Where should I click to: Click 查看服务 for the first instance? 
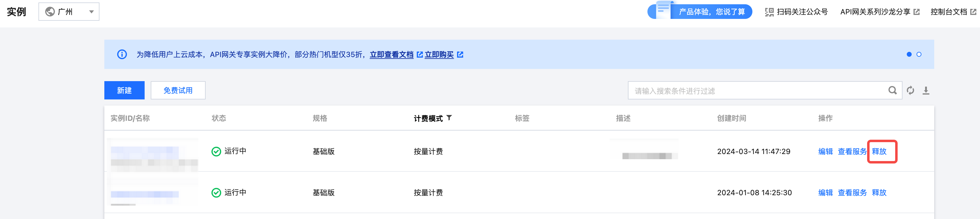(x=852, y=151)
